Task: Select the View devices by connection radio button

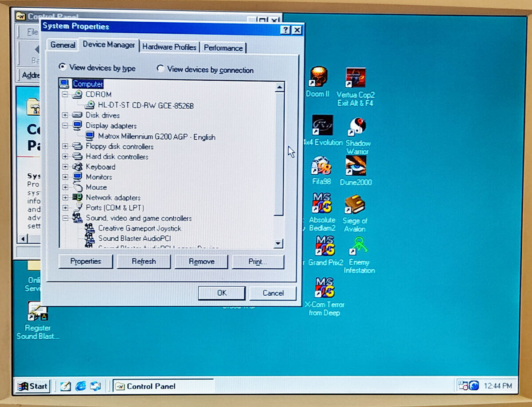Action: (x=160, y=69)
